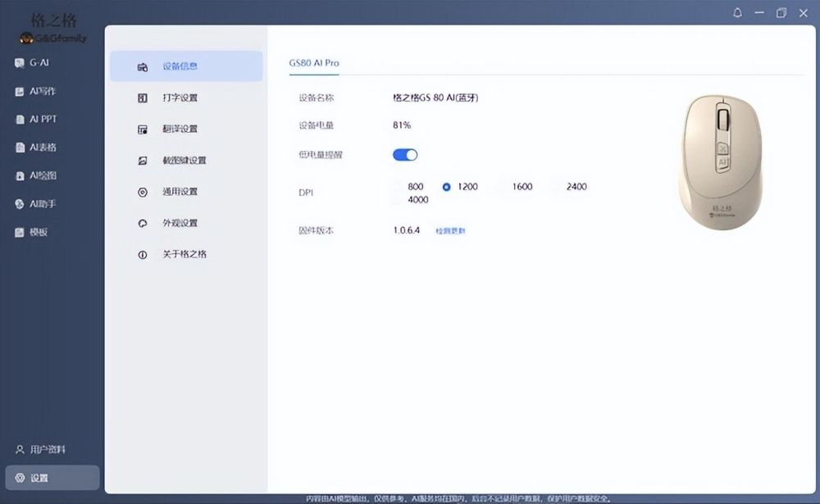Pick the 2400 DPI option

point(576,187)
